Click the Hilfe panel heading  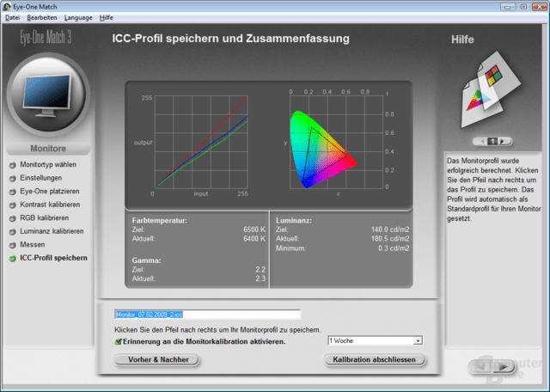[462, 40]
